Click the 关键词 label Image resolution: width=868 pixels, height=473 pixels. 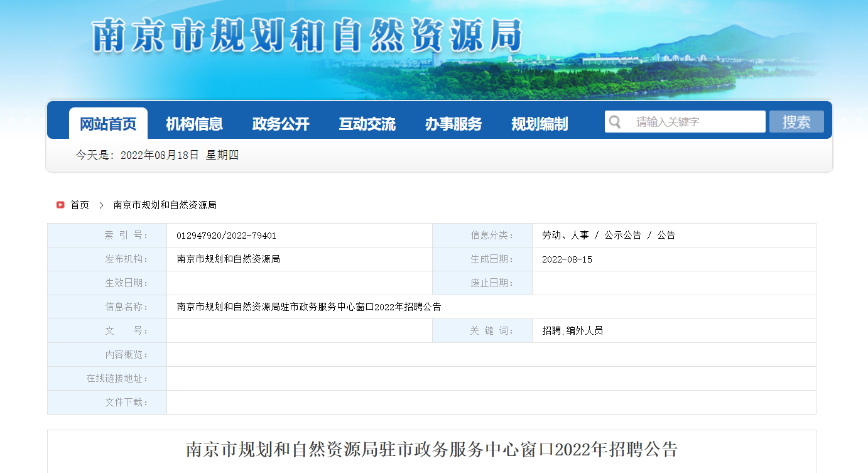tap(492, 331)
